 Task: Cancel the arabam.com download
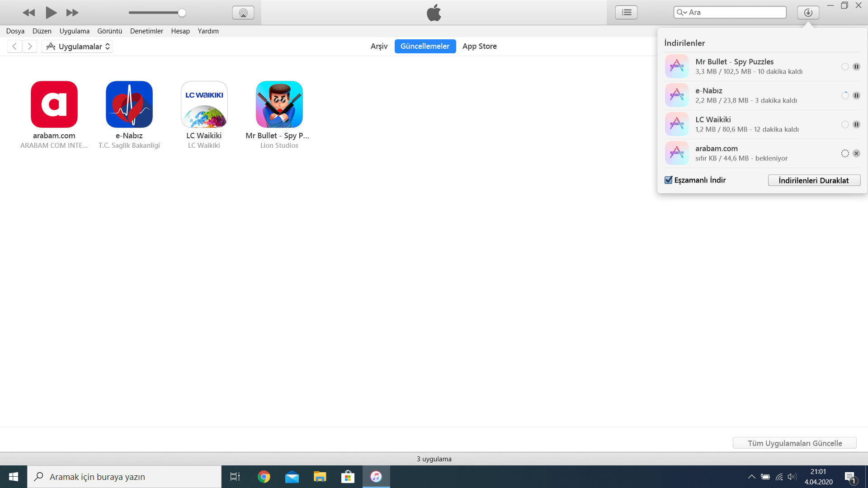click(856, 154)
